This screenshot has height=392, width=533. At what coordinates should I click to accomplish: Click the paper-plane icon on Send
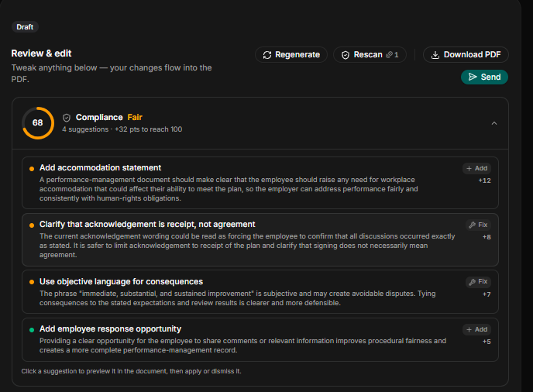(x=473, y=77)
